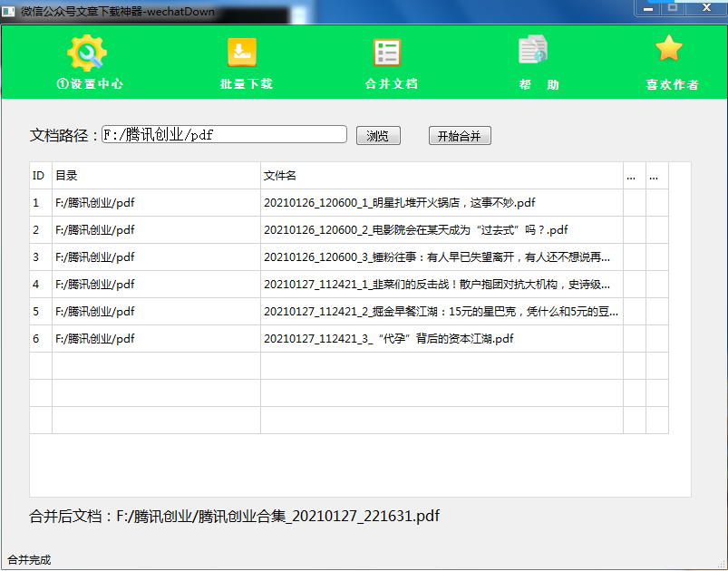Screen dimensions: 728x571
Task: Select file 电影院会在某天成为“过去式”吗？.pdf
Action: point(442,230)
